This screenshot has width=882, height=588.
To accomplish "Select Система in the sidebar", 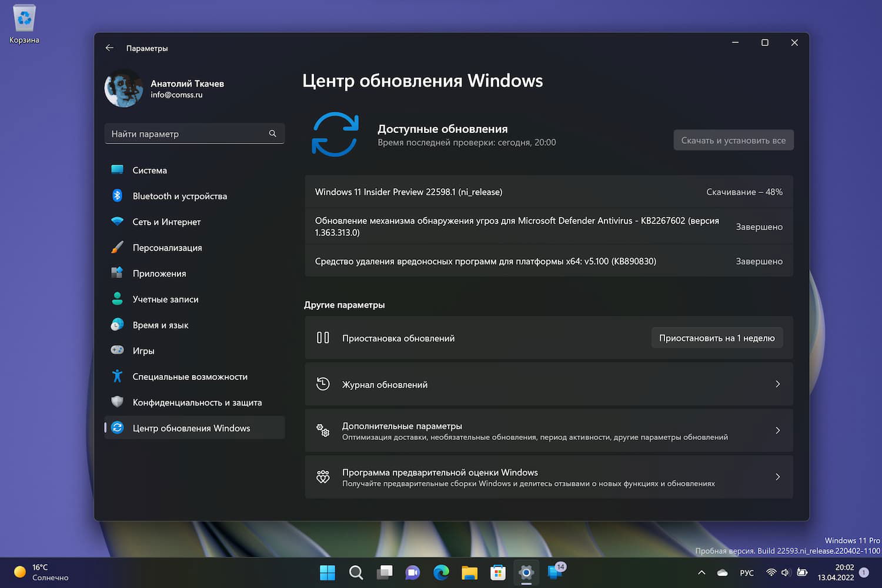I will 150,170.
